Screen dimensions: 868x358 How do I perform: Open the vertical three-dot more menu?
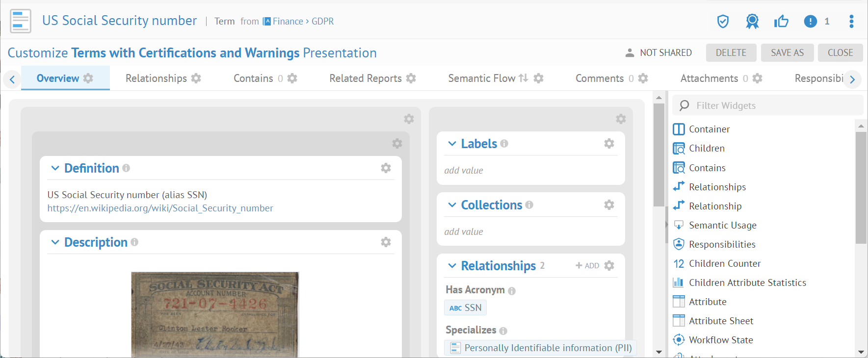[851, 21]
